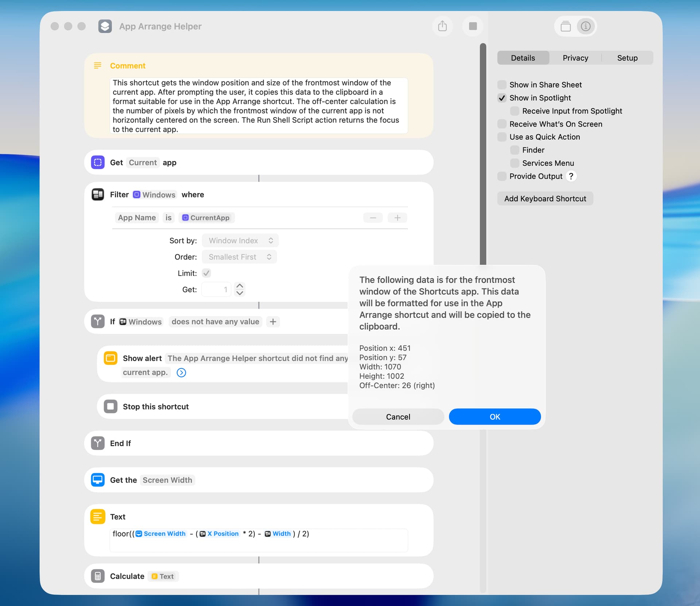Click the Share shortcut icon in title bar
The width and height of the screenshot is (700, 606).
[442, 26]
